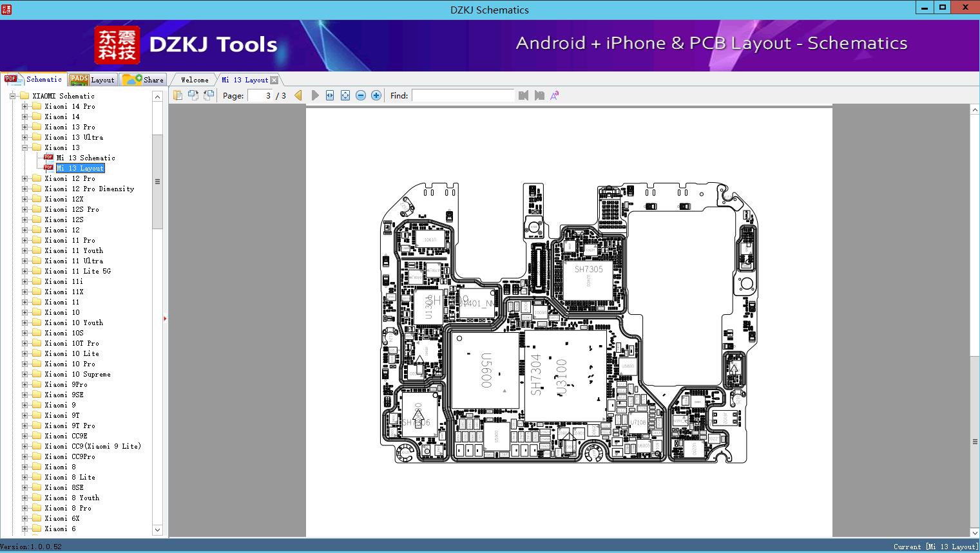Expand the Xiaomi 12 Pro Dimensity folder
This screenshot has height=553, width=980.
(24, 189)
